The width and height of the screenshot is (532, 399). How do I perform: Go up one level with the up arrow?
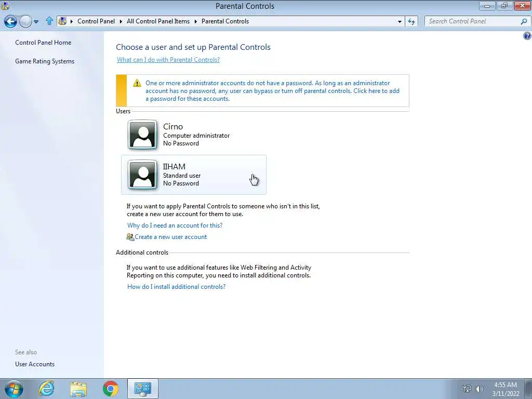pyautogui.click(x=49, y=21)
